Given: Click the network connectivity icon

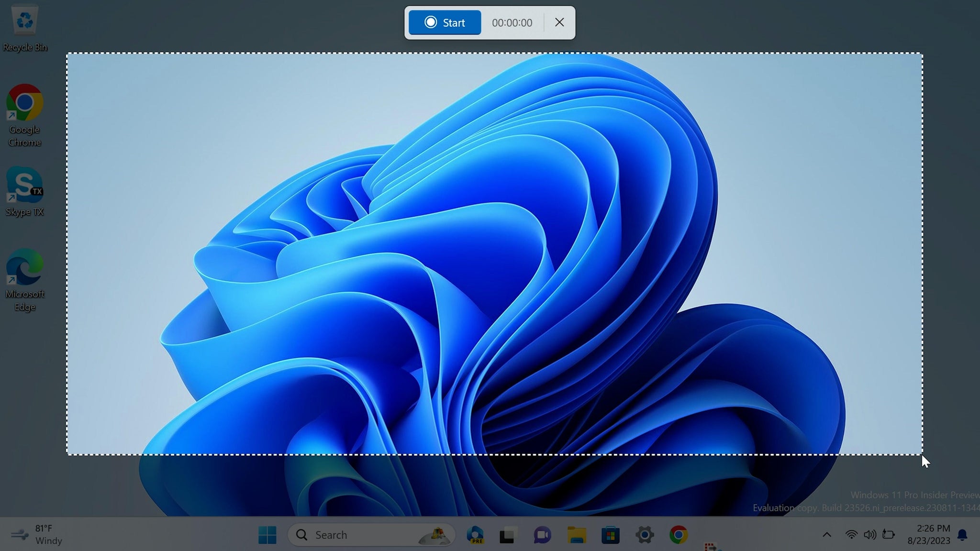Looking at the screenshot, I should click(x=849, y=535).
